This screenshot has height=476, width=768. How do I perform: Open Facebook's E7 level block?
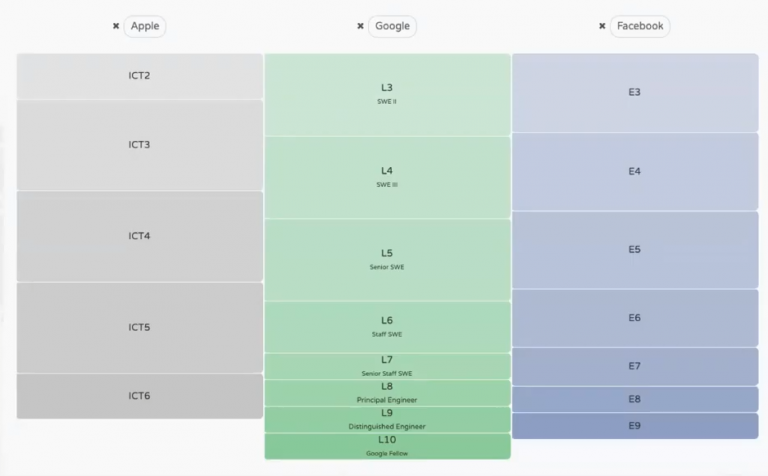[635, 366]
